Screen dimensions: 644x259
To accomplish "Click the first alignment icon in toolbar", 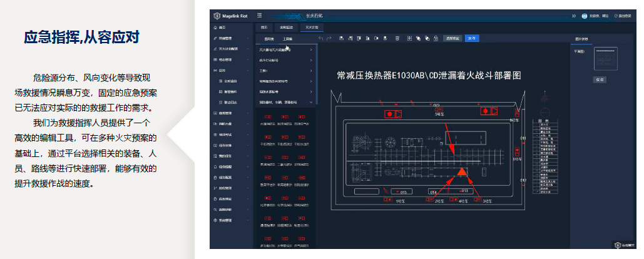I will click(342, 38).
